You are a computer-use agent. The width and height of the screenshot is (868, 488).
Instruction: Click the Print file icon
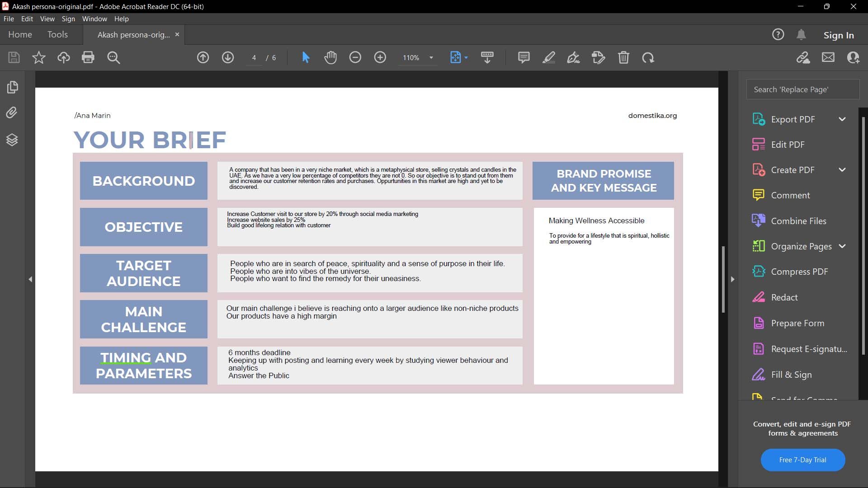88,57
